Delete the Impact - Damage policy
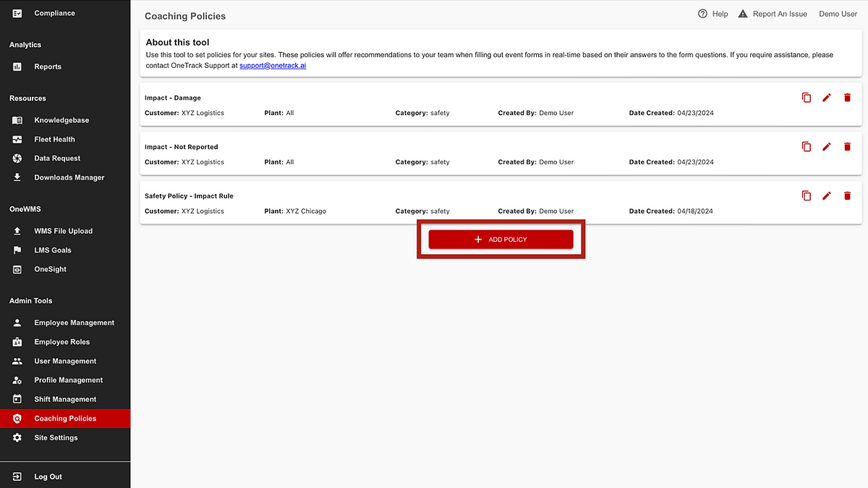This screenshot has height=488, width=868. [847, 98]
